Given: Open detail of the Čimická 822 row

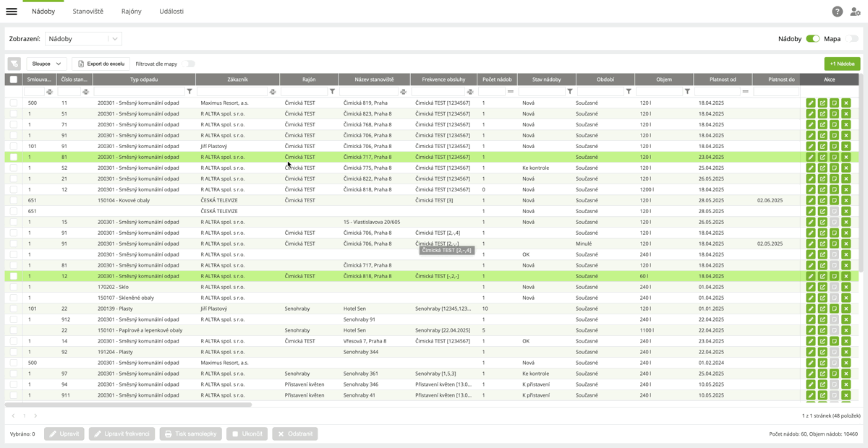Looking at the screenshot, I should click(x=822, y=178).
